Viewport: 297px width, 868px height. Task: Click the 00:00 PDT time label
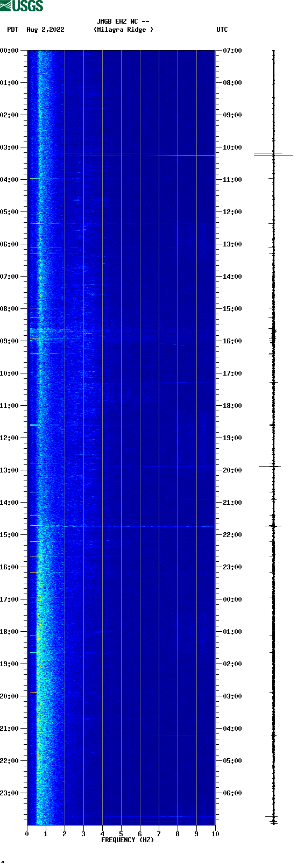point(10,51)
